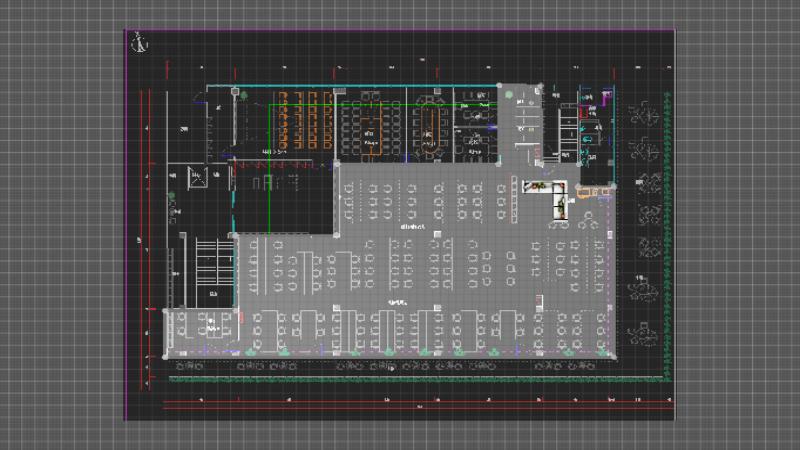Select the green plant symbol near top corridor
Image resolution: width=800 pixels, height=450 pixels.
pos(509,96)
